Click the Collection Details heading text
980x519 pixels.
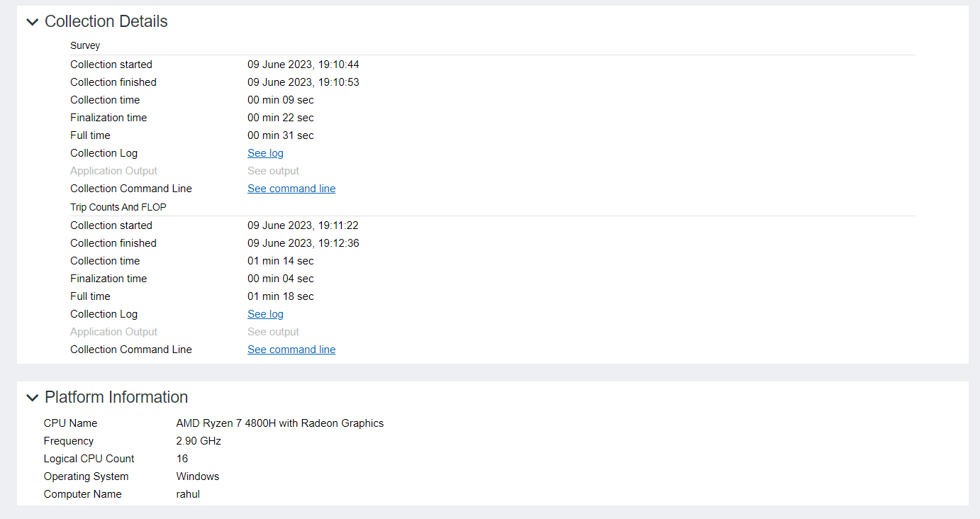coord(106,21)
